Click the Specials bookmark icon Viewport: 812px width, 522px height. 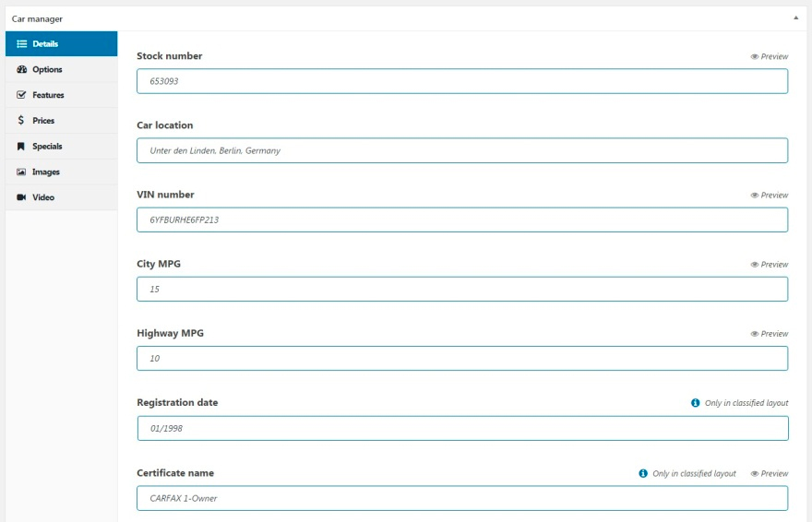click(x=21, y=147)
